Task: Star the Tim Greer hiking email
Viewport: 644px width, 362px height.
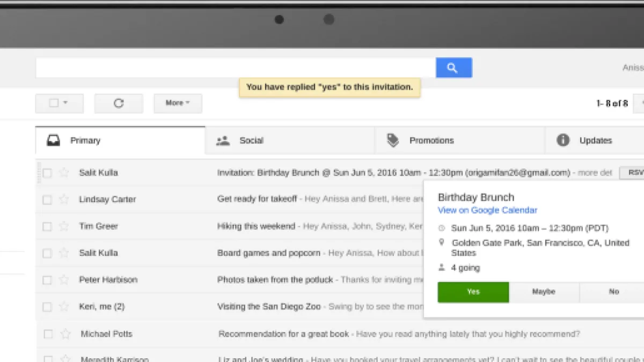Action: [64, 226]
